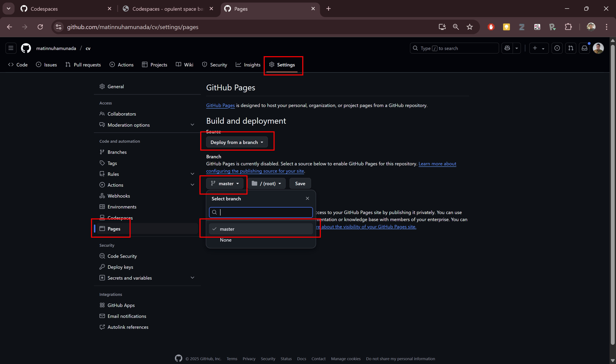Image resolution: width=616 pixels, height=364 pixels.
Task: Click the GitHub logo to go home
Action: (26, 48)
